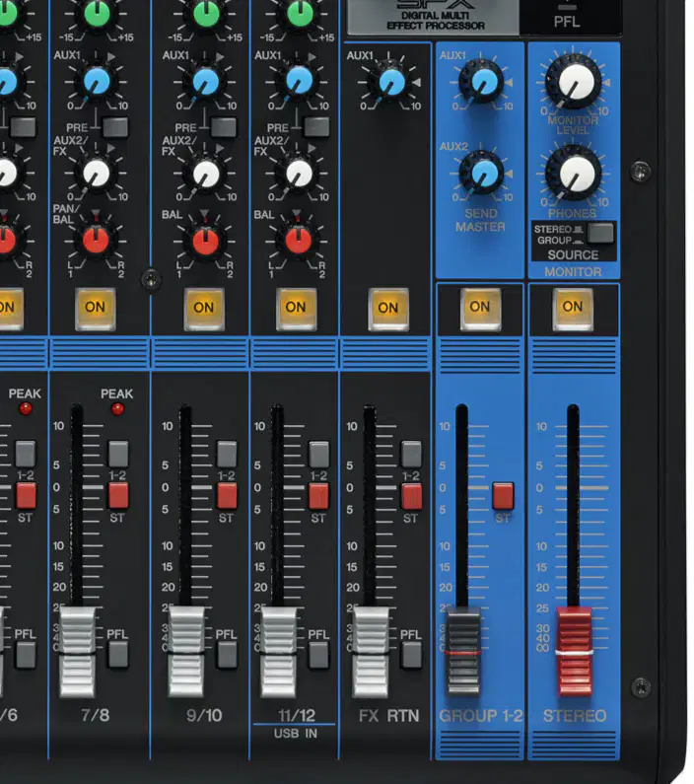Engage the PRE switch on channel 5/6
The width and height of the screenshot is (694, 784).
pyautogui.click(x=23, y=127)
